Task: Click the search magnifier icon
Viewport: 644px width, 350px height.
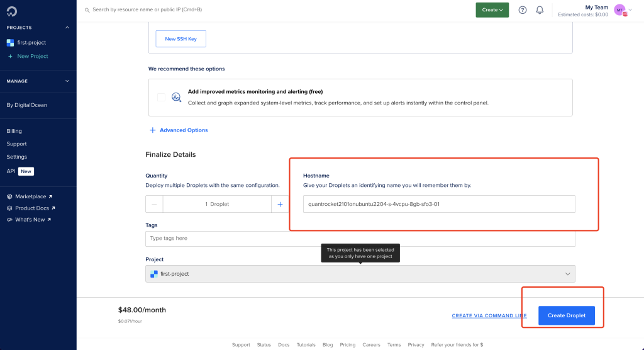Action: [x=87, y=10]
